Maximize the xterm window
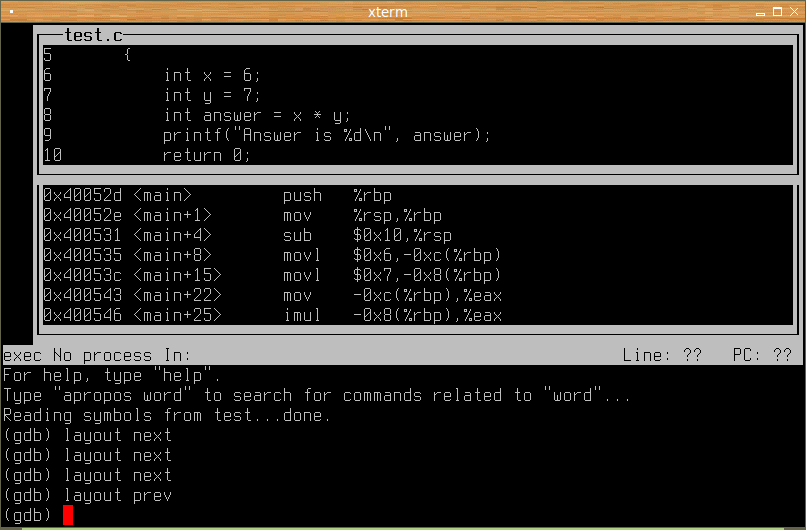The image size is (806, 530). point(777,12)
